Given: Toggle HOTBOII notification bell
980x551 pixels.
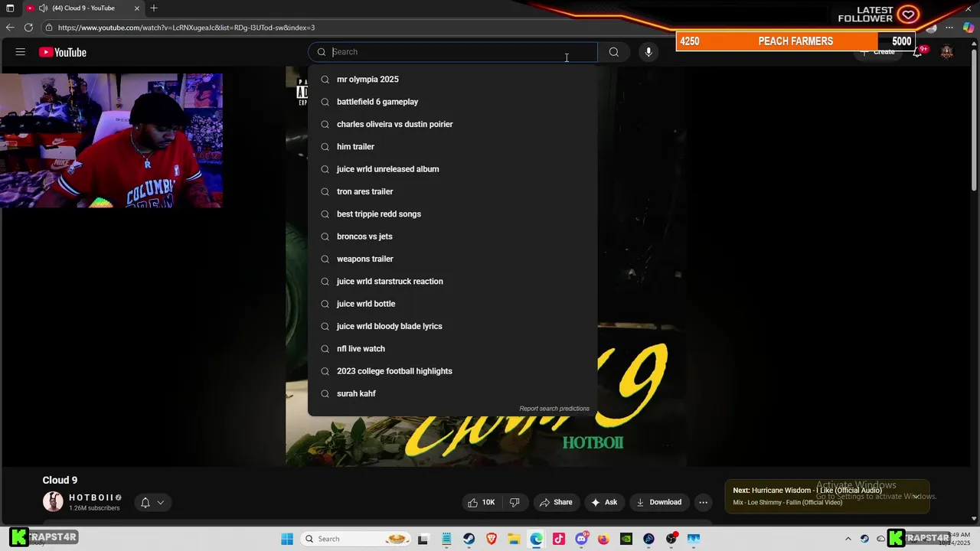Looking at the screenshot, I should tap(145, 502).
